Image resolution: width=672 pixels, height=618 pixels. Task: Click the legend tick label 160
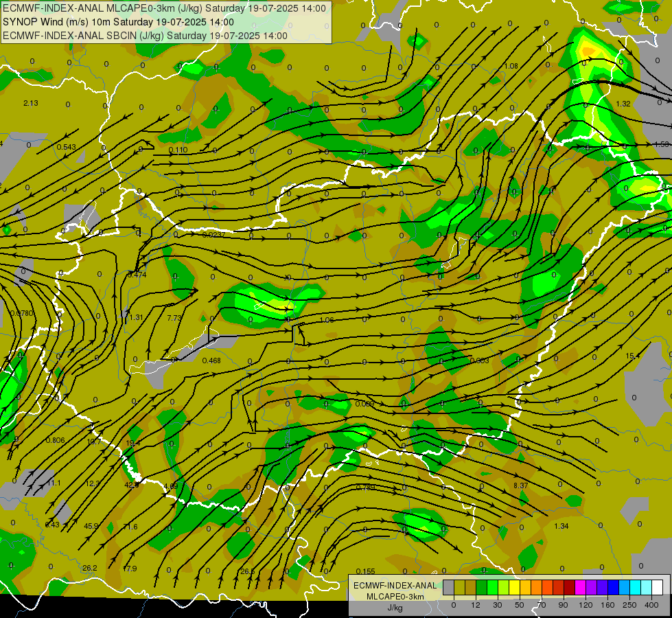coord(607,605)
